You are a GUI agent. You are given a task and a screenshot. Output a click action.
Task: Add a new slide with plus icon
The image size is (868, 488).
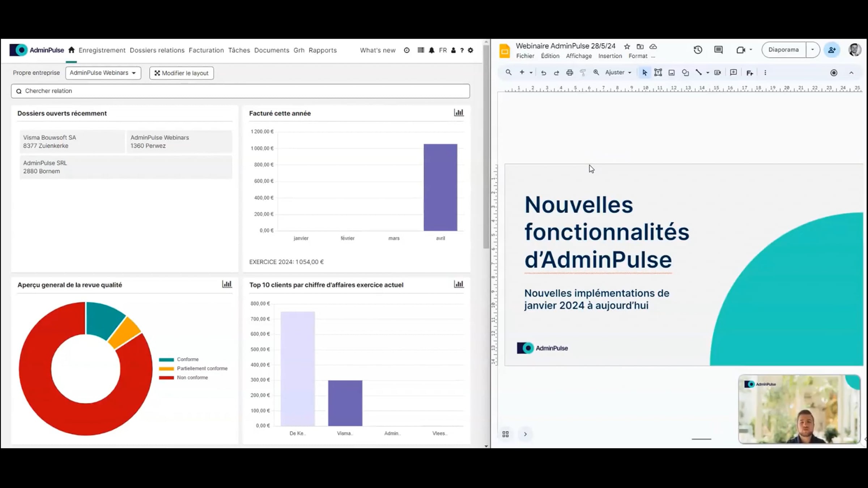(x=522, y=72)
